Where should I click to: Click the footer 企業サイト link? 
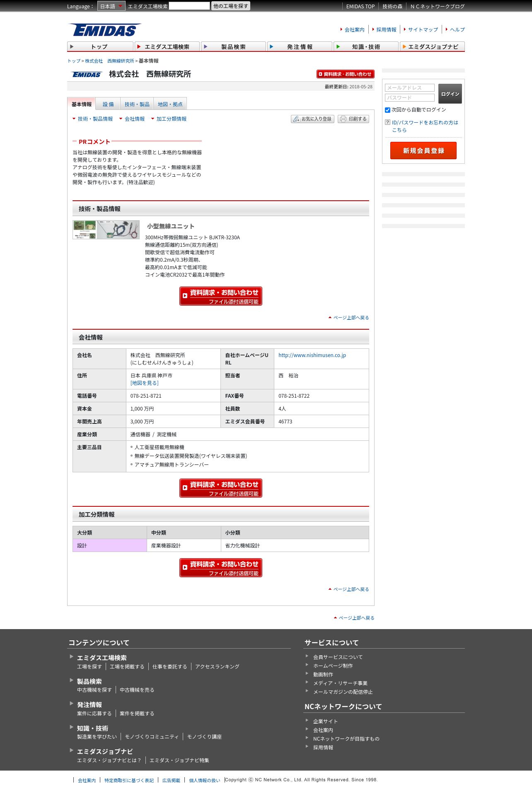pyautogui.click(x=325, y=722)
